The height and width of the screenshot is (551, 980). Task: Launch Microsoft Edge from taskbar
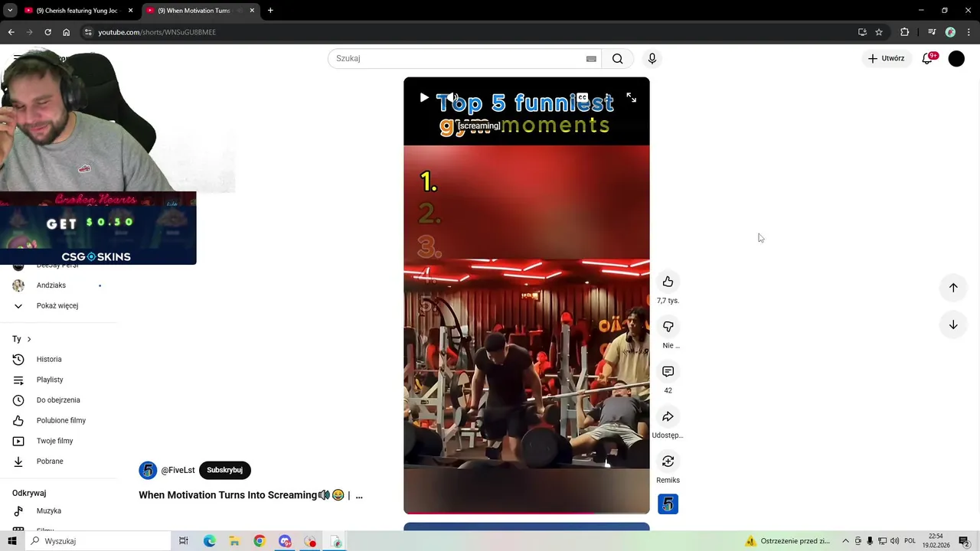209,541
